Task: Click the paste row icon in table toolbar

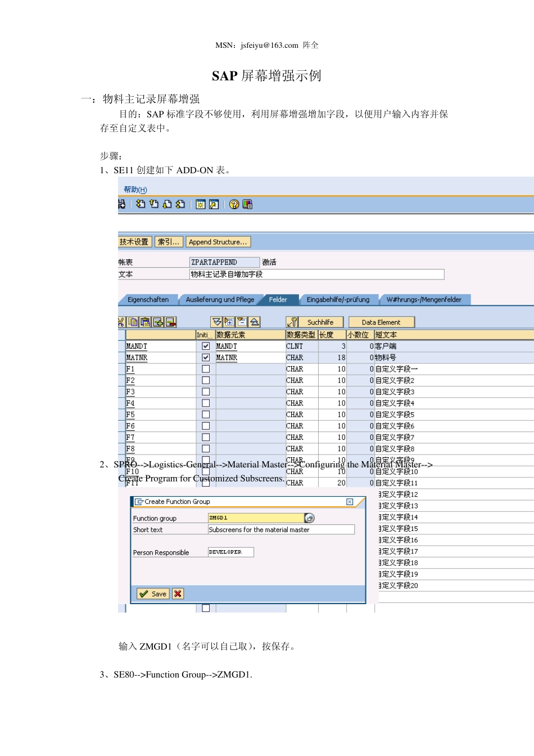Action: [x=145, y=322]
